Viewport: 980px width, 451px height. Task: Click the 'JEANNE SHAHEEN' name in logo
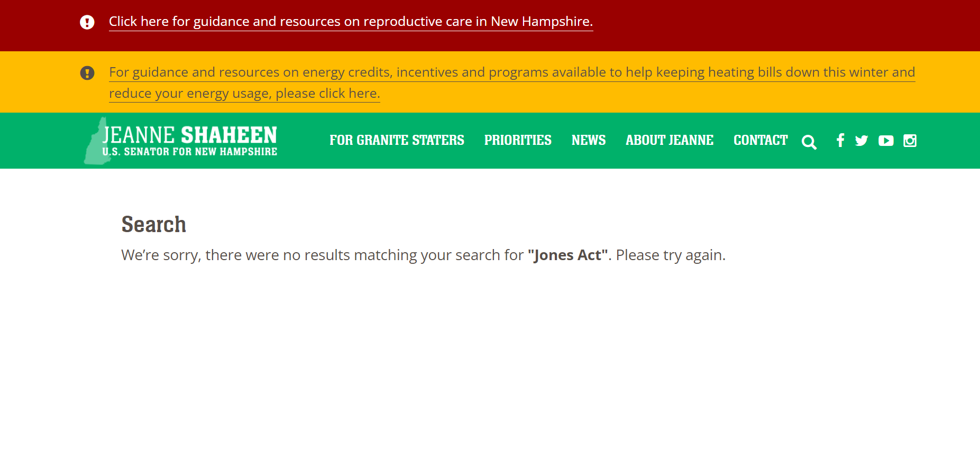tap(190, 135)
